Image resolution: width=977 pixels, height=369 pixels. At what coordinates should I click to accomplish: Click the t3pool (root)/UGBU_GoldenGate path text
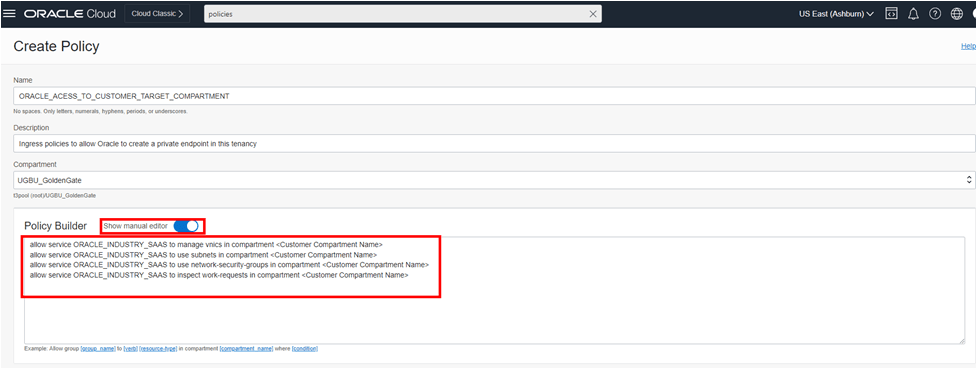click(54, 195)
